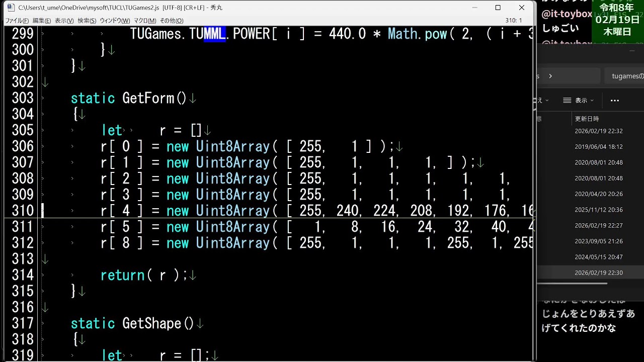Select the file dated 2026/02/19 22:30
Image resolution: width=644 pixels, height=362 pixels.
[599, 273]
